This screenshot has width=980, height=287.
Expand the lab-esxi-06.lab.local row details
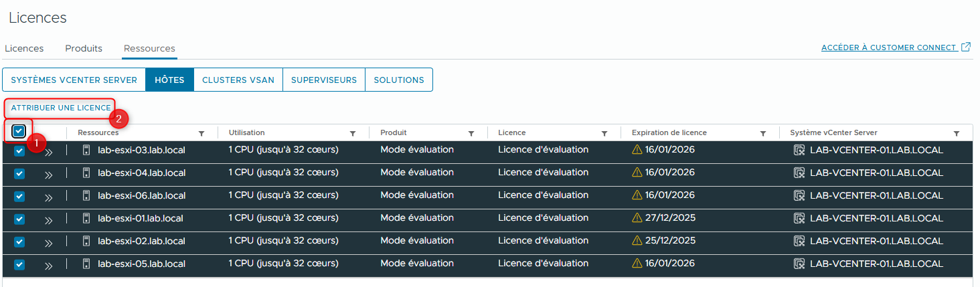click(x=48, y=197)
